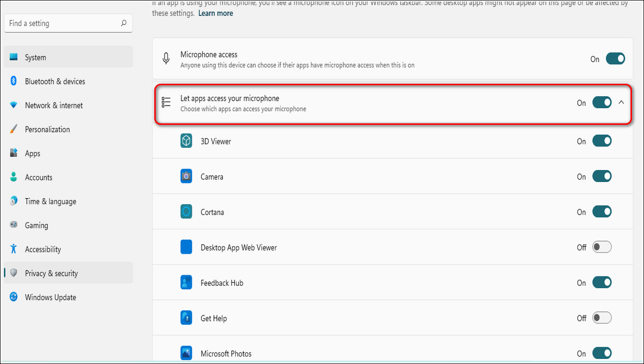Collapse the Let apps access your microphone list
The width and height of the screenshot is (644, 364).
pyautogui.click(x=621, y=102)
